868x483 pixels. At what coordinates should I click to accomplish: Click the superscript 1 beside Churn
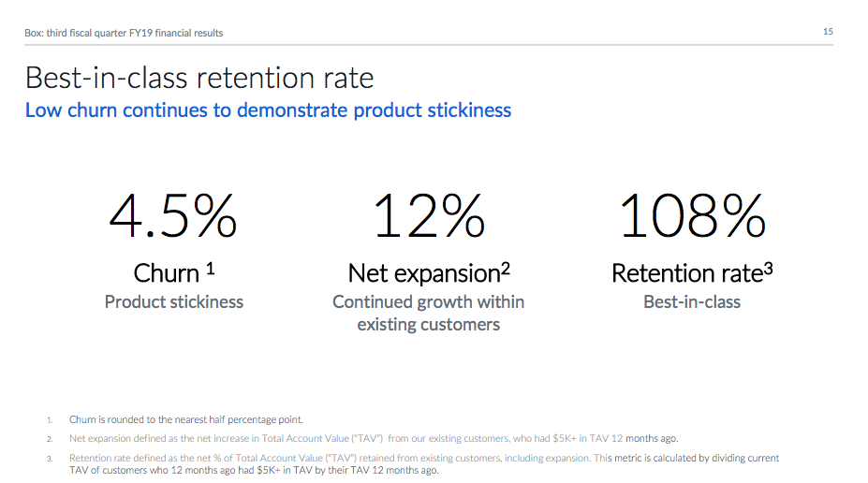tap(211, 268)
